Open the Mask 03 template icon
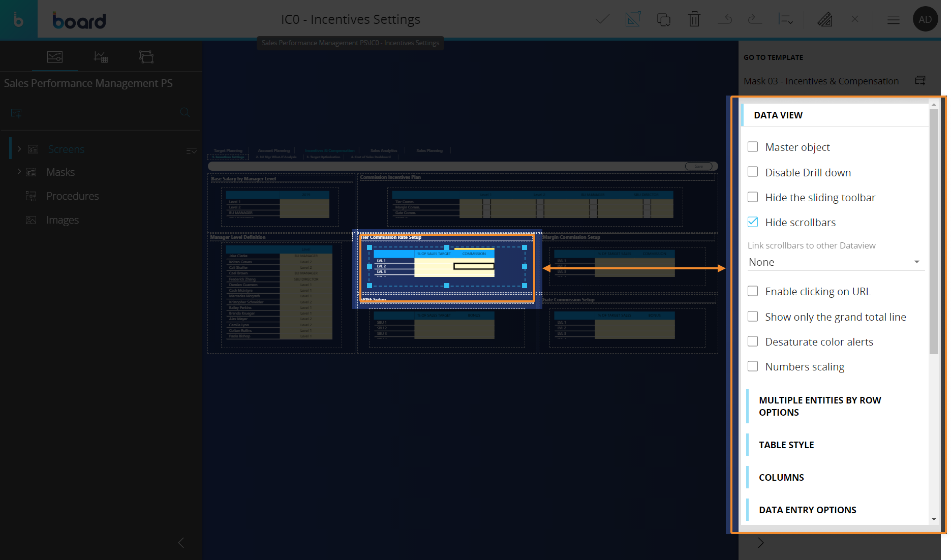Screen dimensions: 952x560 pyautogui.click(x=920, y=80)
